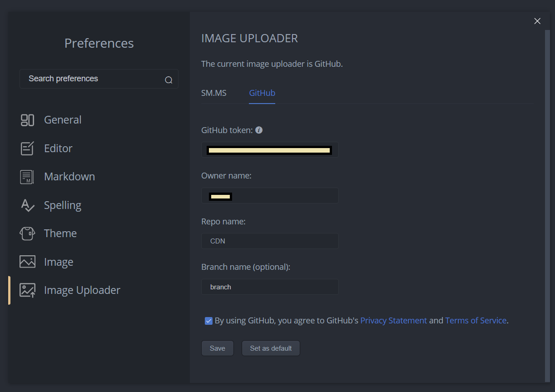Click the Image picture icon
Viewport: 555px width, 392px height.
click(x=27, y=262)
